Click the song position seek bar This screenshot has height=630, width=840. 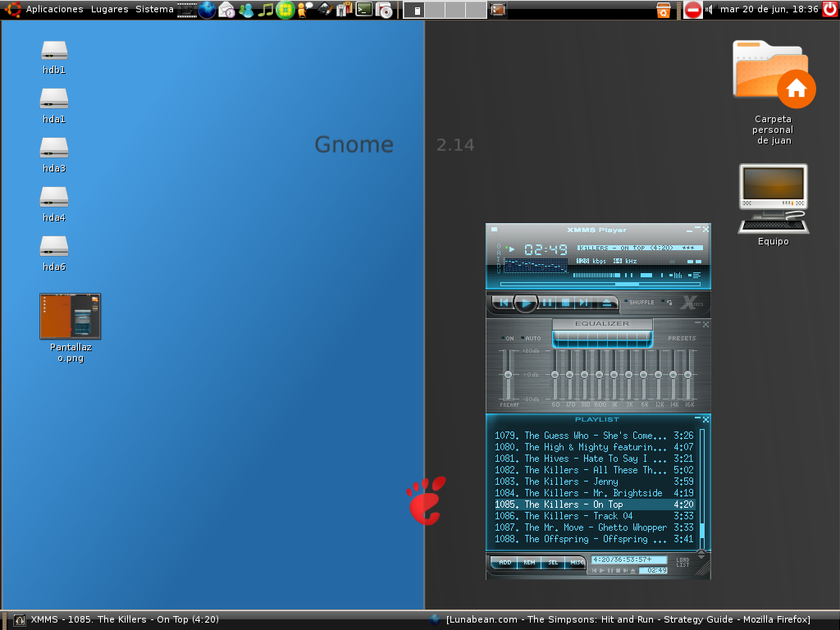coord(600,284)
